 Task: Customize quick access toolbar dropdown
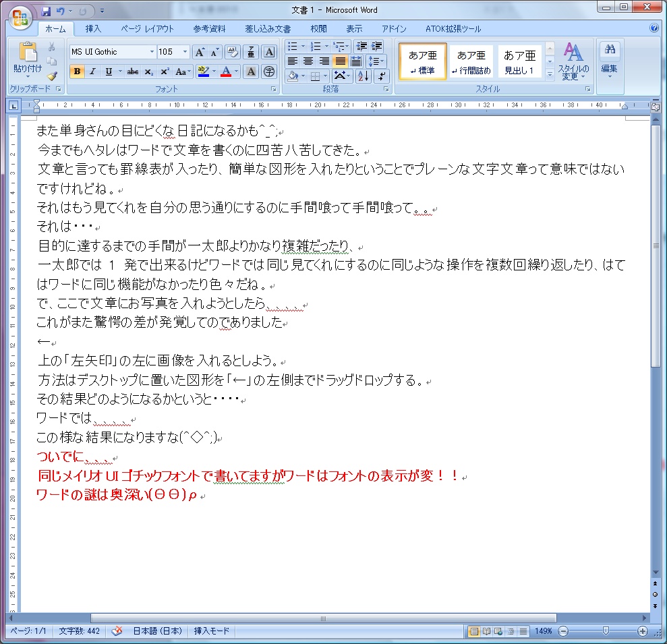[102, 11]
